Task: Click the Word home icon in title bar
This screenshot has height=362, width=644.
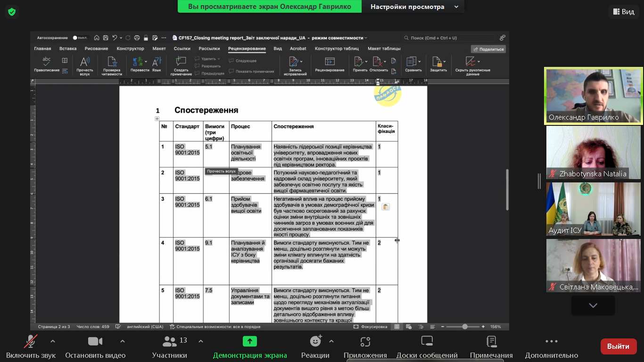Action: pyautogui.click(x=97, y=38)
